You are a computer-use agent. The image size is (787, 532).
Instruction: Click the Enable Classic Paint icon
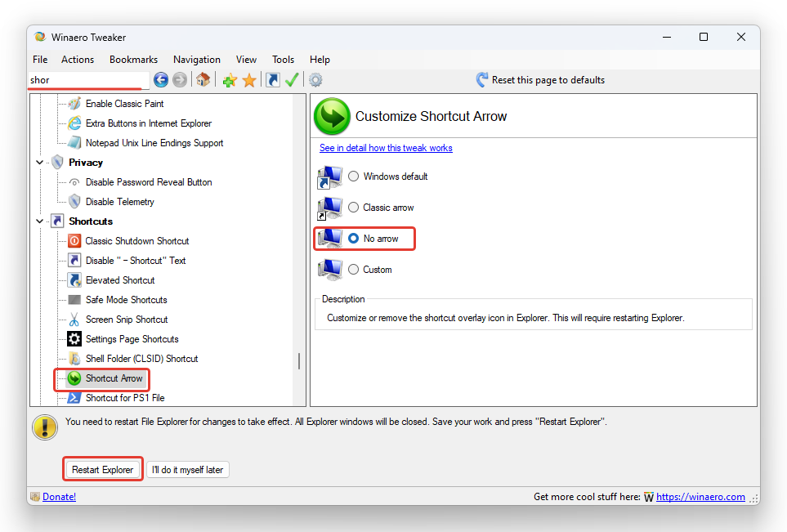click(x=74, y=104)
